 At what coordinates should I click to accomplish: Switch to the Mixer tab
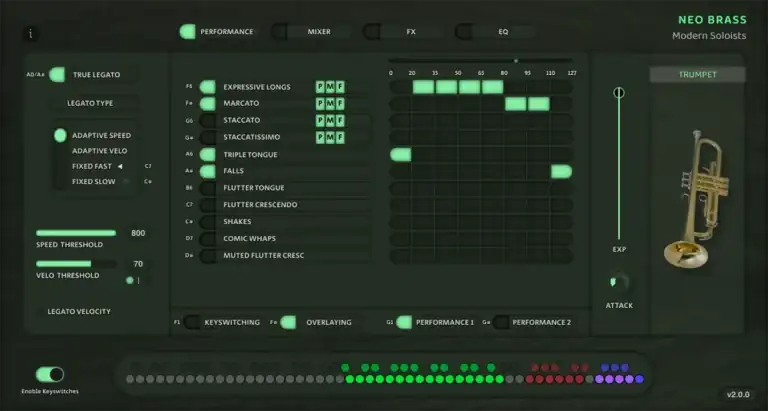click(311, 32)
